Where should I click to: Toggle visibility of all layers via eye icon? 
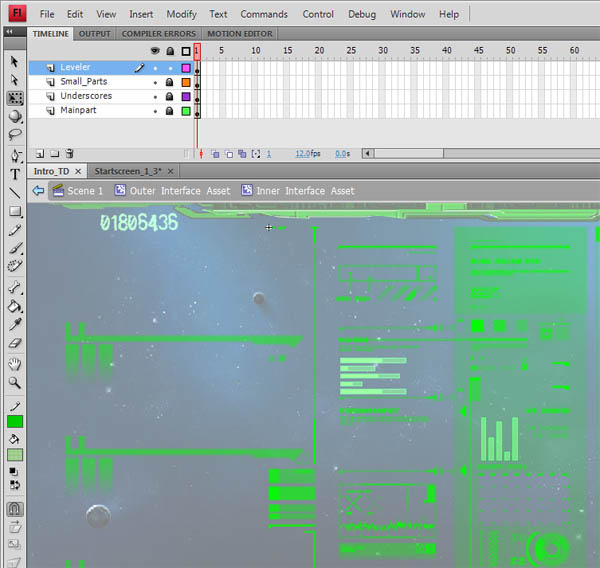coord(155,51)
